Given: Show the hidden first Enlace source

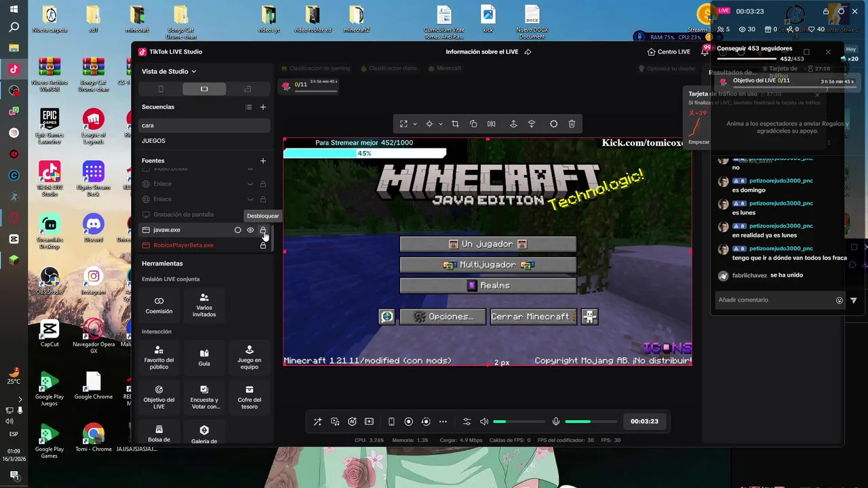Looking at the screenshot, I should click(250, 184).
